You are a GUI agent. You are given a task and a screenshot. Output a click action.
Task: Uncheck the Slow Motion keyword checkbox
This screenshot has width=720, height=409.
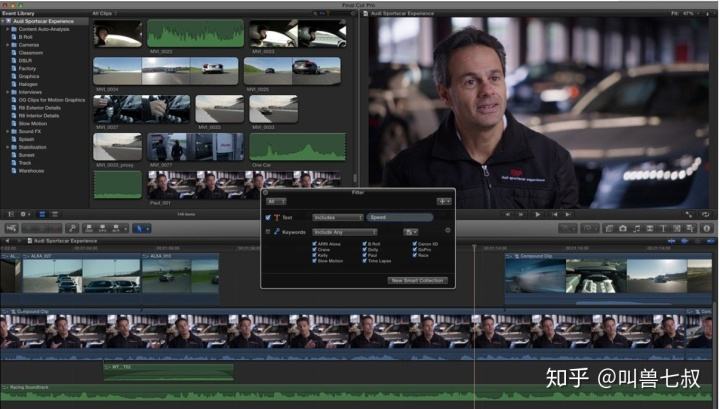tap(315, 261)
